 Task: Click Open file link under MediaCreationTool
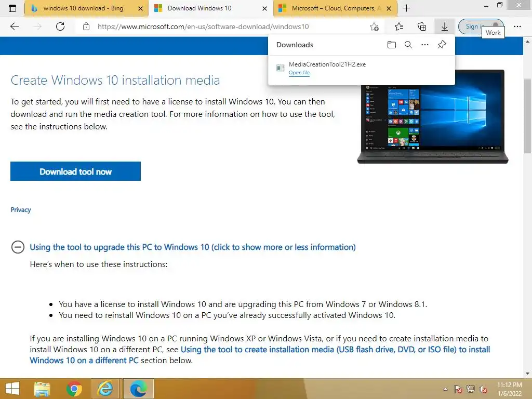click(299, 73)
